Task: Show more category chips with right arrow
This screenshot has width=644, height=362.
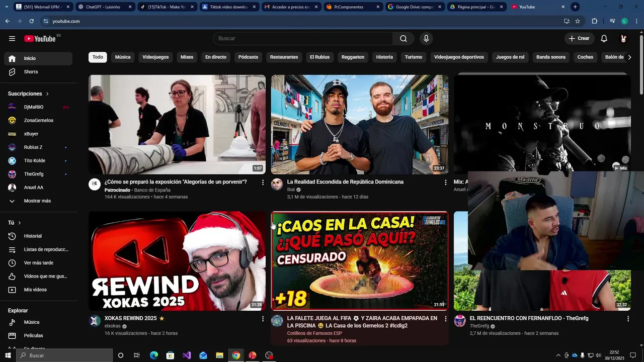Action: [629, 57]
